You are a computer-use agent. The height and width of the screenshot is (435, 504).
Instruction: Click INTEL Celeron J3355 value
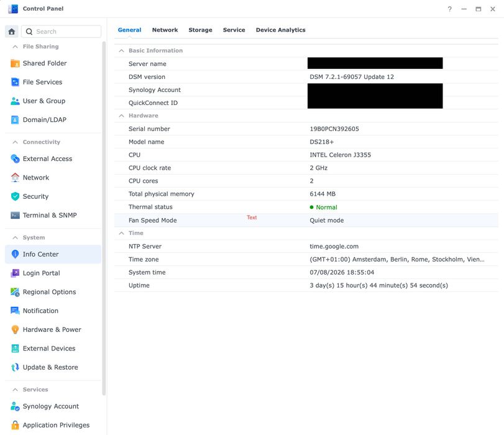click(340, 155)
